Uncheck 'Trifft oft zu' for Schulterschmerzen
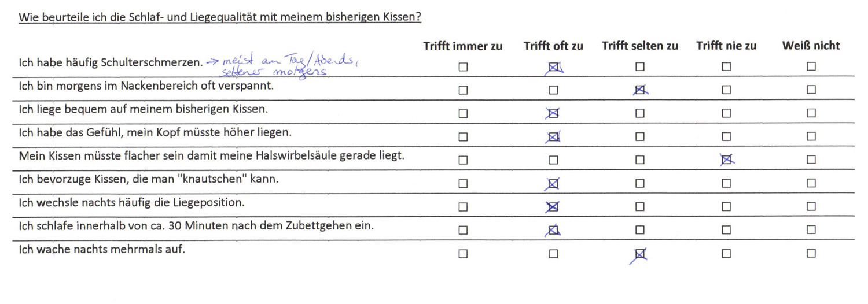This screenshot has height=304, width=868. coord(554,68)
